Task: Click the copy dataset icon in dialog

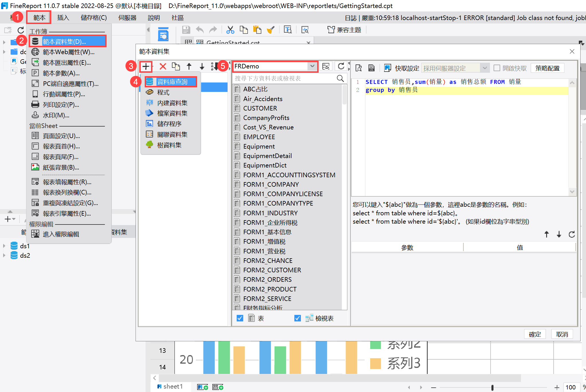Action: [x=176, y=66]
